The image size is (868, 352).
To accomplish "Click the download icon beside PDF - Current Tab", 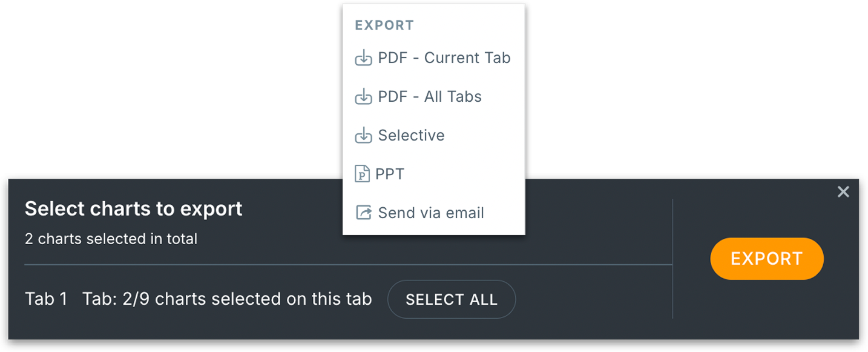I will click(x=363, y=58).
